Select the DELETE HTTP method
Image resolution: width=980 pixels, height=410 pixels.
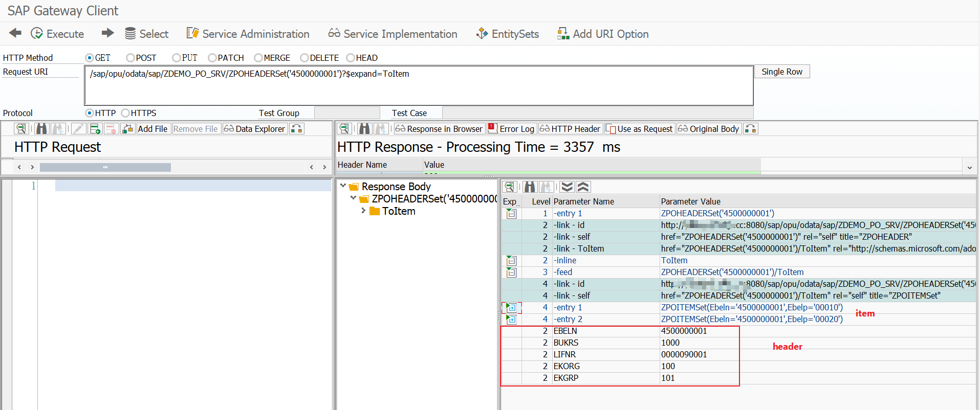[x=304, y=58]
